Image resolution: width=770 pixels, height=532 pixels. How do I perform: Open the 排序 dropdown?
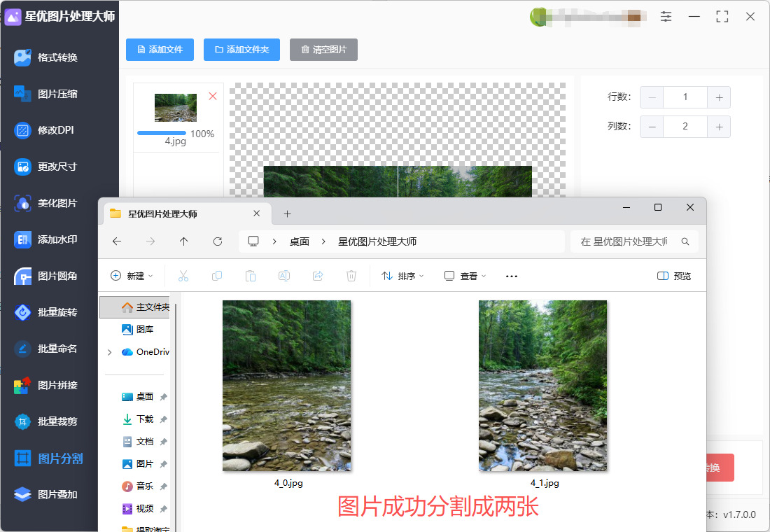tap(402, 276)
